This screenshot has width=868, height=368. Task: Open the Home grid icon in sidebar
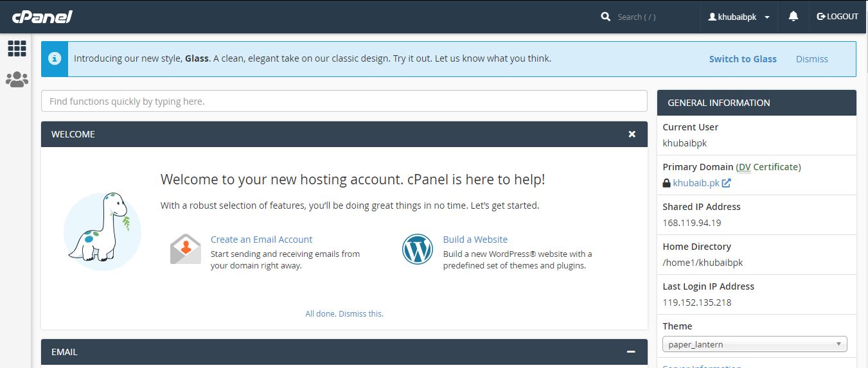tap(17, 48)
